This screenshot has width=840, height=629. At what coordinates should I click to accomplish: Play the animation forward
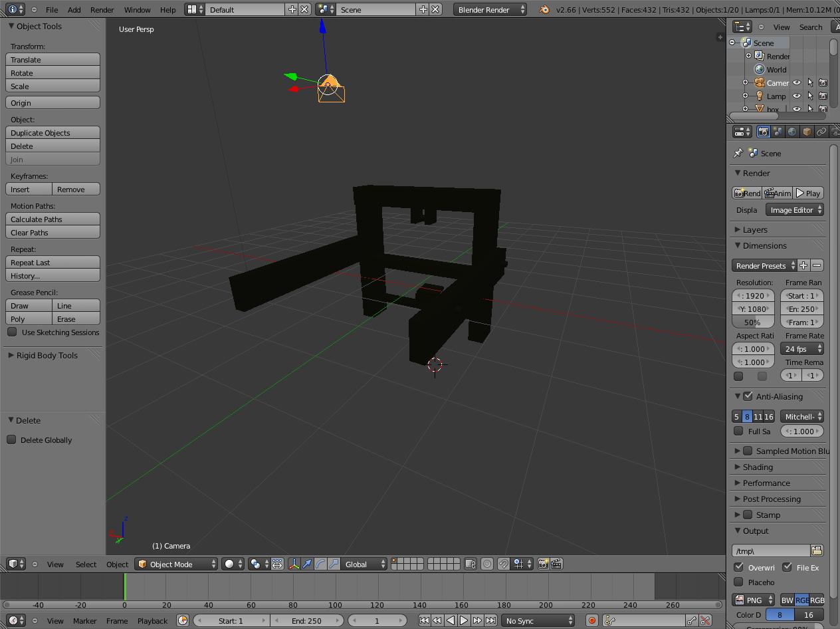coord(464,620)
